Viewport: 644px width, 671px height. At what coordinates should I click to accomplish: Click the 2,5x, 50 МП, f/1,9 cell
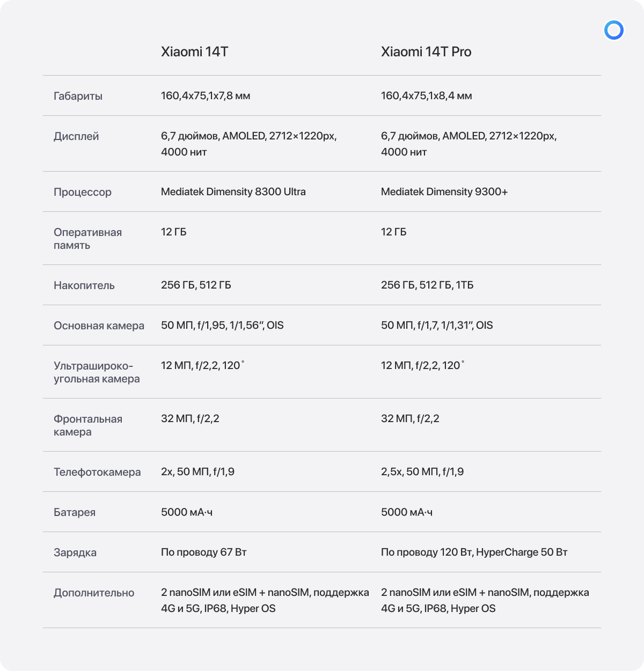pos(422,472)
